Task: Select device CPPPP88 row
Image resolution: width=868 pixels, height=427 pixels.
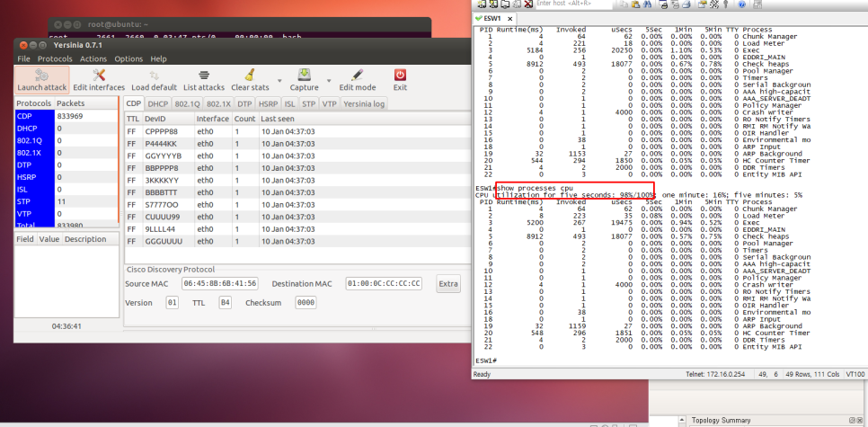Action: click(x=297, y=131)
